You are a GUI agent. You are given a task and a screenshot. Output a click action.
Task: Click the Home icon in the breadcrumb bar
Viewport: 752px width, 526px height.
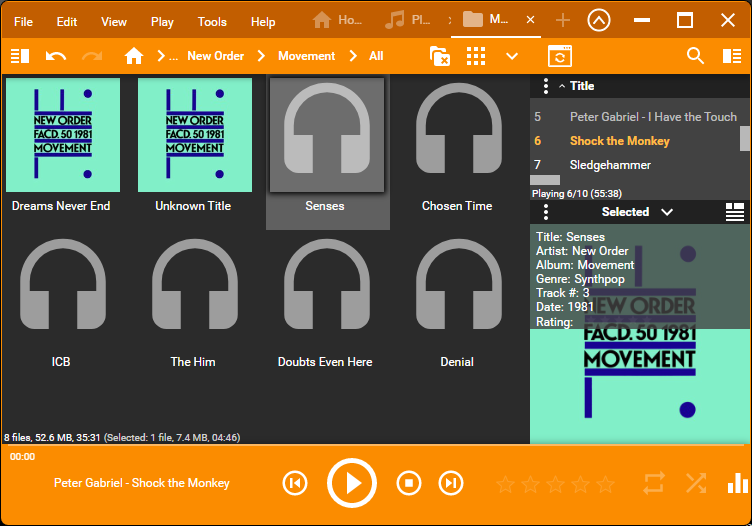(x=134, y=56)
